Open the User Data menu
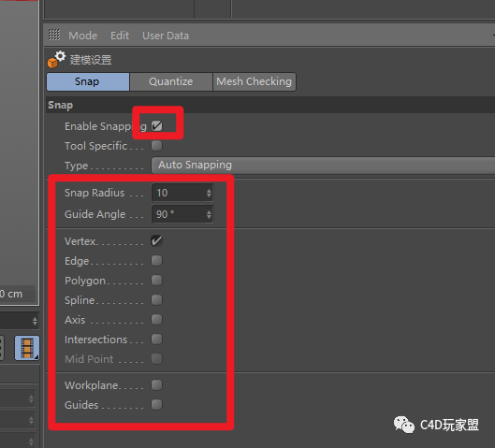Viewport: 495px width, 448px height. pos(166,36)
